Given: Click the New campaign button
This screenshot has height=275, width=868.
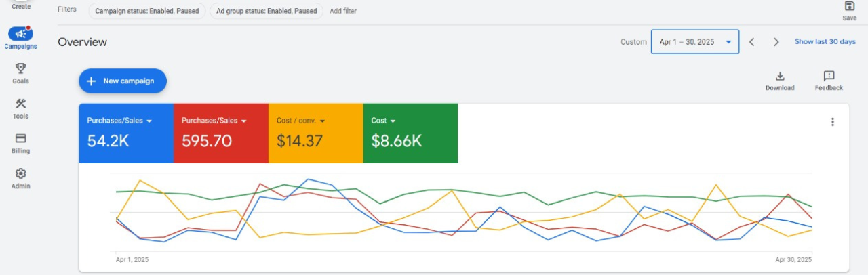Looking at the screenshot, I should pyautogui.click(x=123, y=81).
